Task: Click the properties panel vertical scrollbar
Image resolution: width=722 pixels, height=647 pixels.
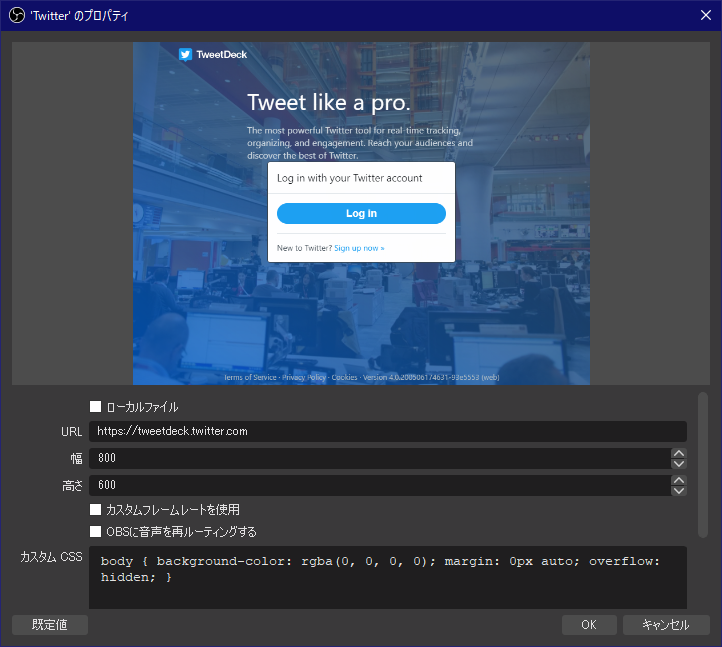Action: (702, 465)
